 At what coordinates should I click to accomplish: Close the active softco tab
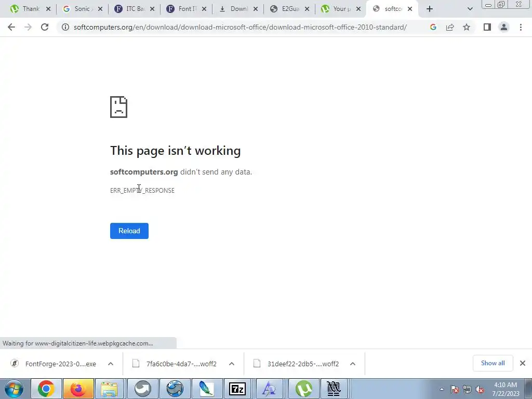410,9
